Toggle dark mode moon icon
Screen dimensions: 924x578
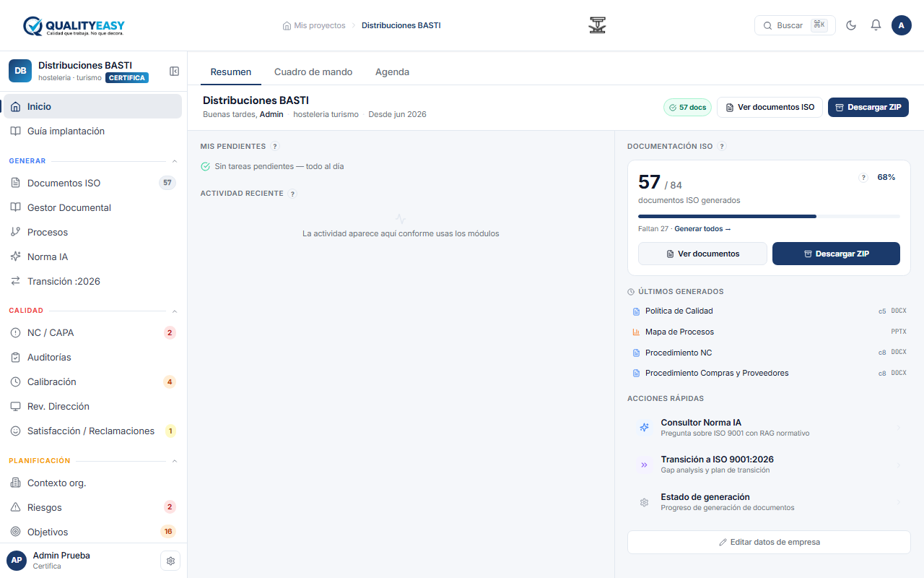(x=851, y=25)
